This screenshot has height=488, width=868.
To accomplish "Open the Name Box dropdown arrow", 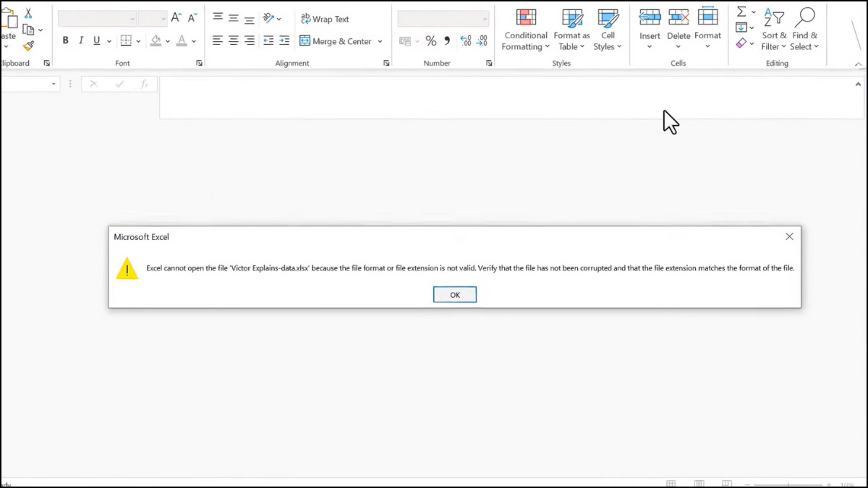I will 54,85.
